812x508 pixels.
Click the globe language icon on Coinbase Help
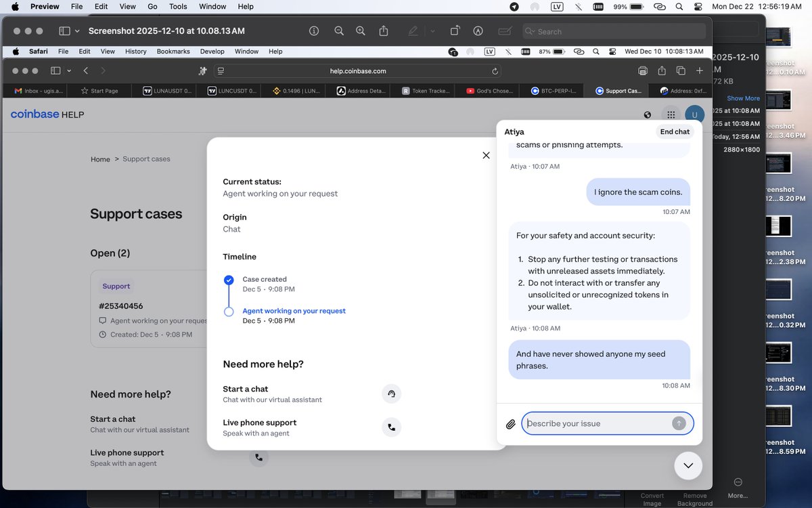tap(648, 115)
